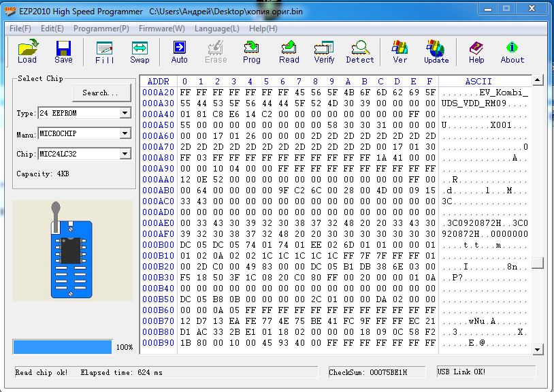The height and width of the screenshot is (392, 554).
Task: Open the Firmware(W) menu
Action: tap(161, 29)
